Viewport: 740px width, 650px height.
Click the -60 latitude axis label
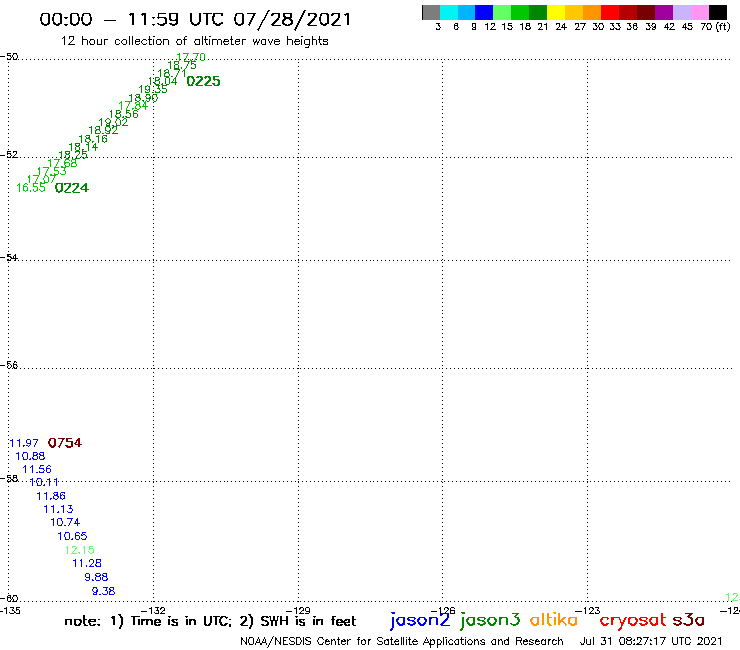9,598
